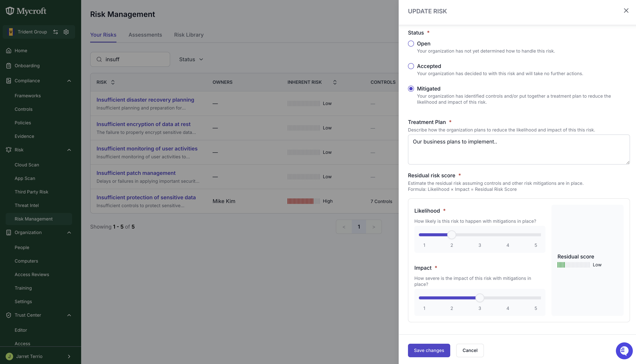Click the search magnifier icon
This screenshot has height=364, width=636.
(x=99, y=59)
